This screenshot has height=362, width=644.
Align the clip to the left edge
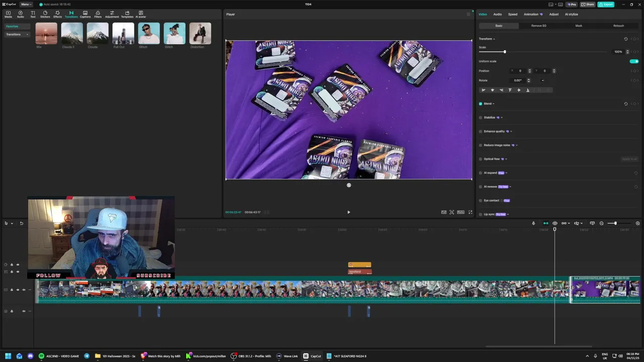(x=484, y=90)
